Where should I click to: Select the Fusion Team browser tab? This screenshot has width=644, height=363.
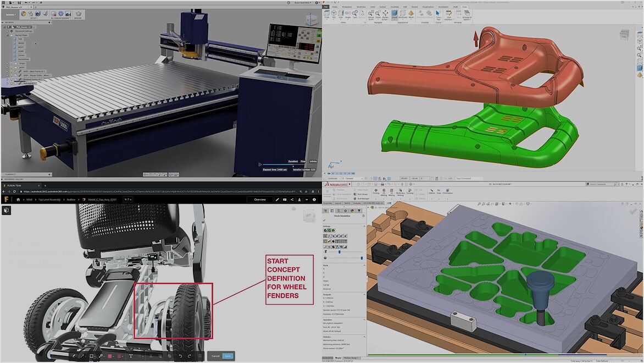(20, 185)
